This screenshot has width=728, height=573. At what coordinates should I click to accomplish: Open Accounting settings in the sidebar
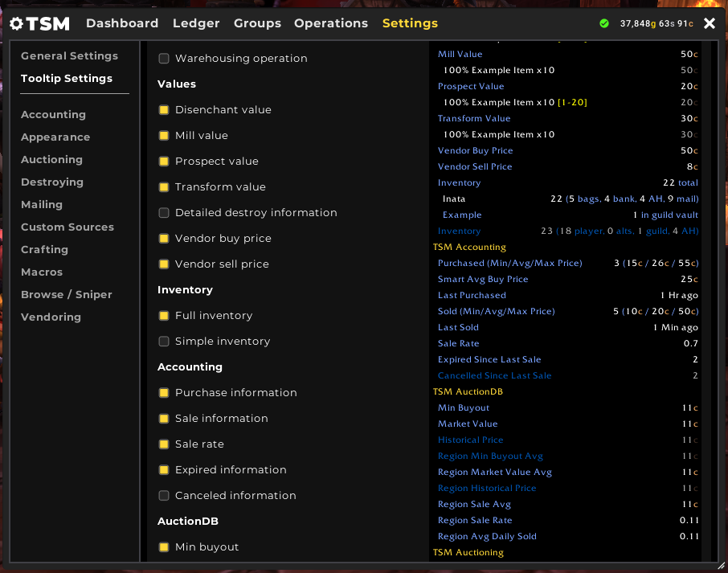(x=53, y=114)
